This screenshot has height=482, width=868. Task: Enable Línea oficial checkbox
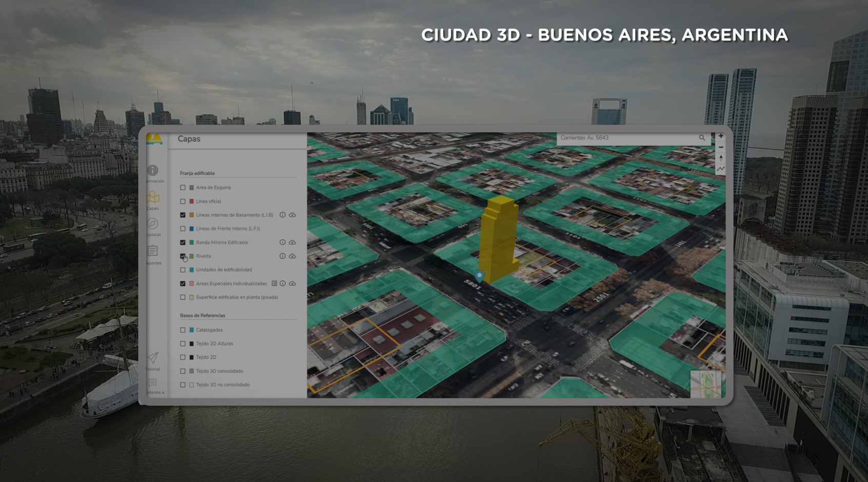point(183,202)
